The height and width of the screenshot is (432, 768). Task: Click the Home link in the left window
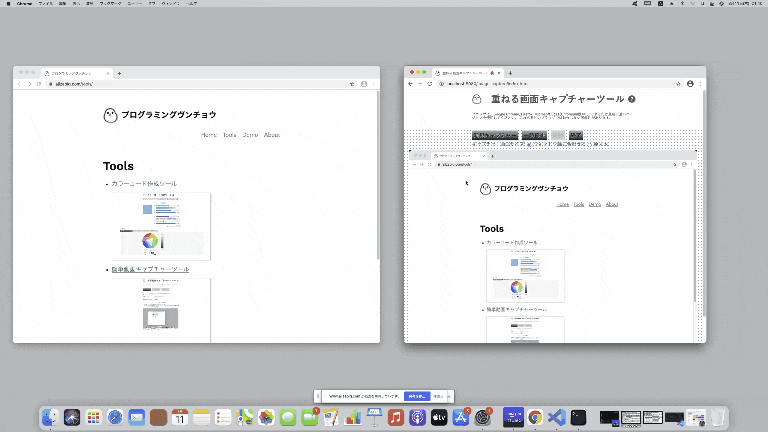209,135
